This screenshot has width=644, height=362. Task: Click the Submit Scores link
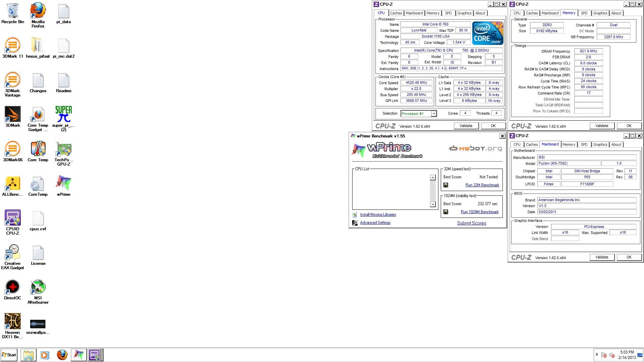tap(471, 223)
